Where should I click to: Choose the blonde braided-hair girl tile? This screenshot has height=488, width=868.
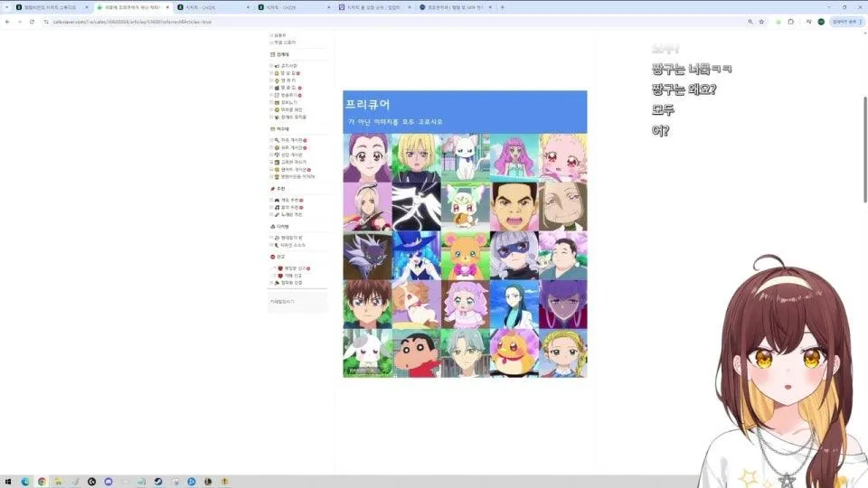pos(563,353)
